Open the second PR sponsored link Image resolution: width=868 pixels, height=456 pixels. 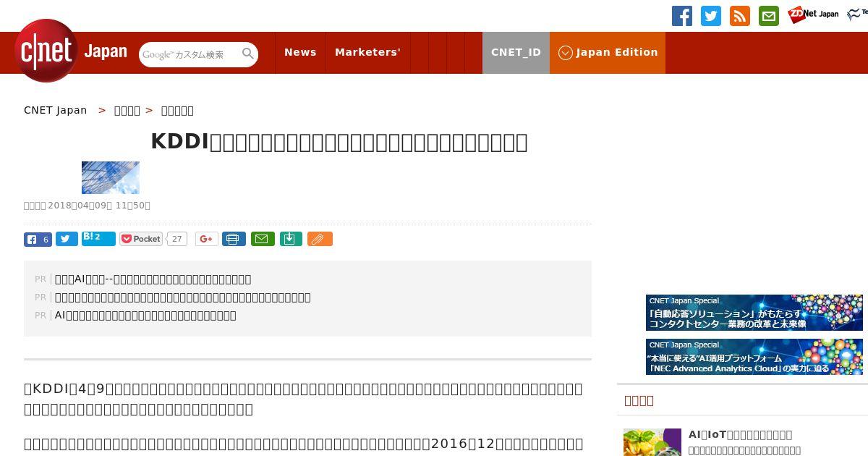[x=183, y=297]
